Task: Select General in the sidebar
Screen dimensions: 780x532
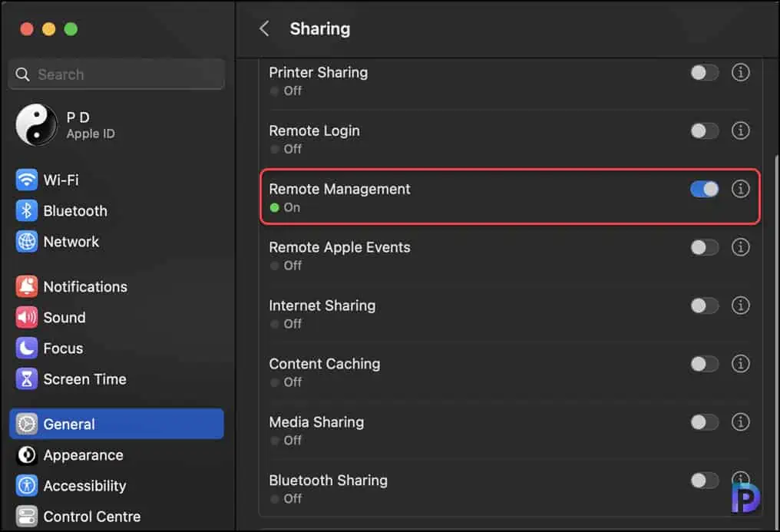Action: [x=117, y=424]
